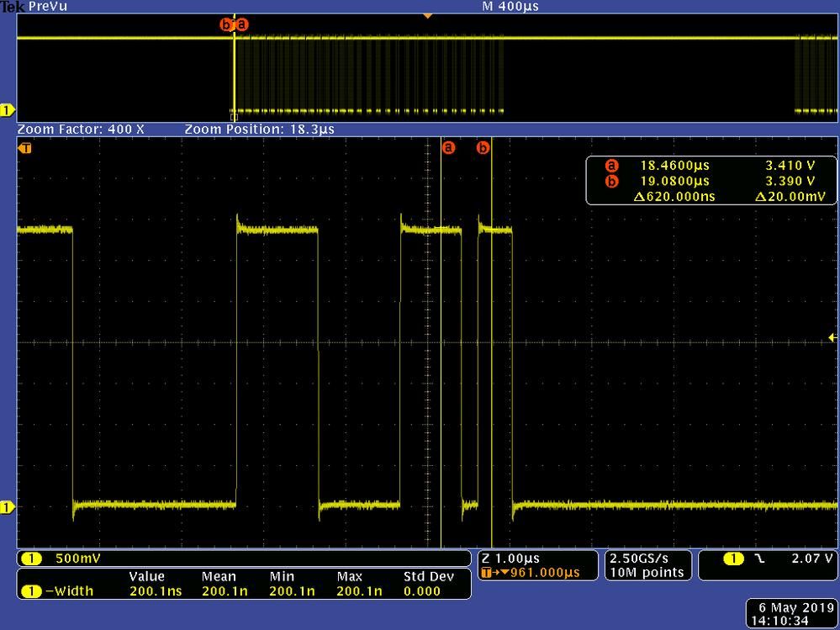
Task: Click the channel 1 badge beside 500mV
Action: tap(32, 559)
